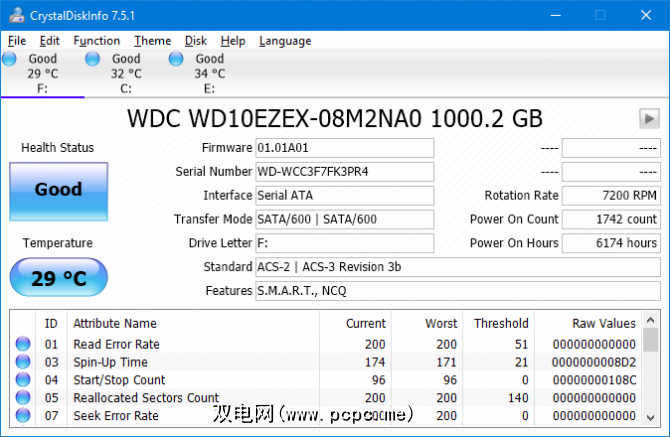Click status orb for Start/Stop Count

click(23, 379)
